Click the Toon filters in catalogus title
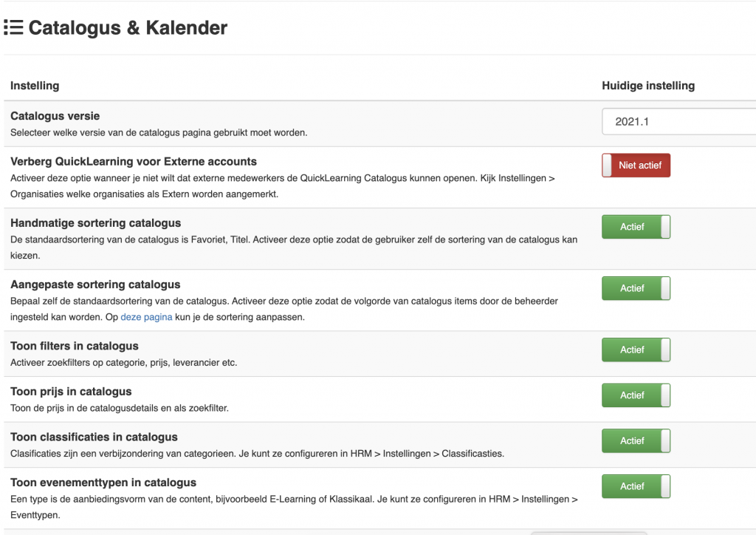 coord(75,346)
